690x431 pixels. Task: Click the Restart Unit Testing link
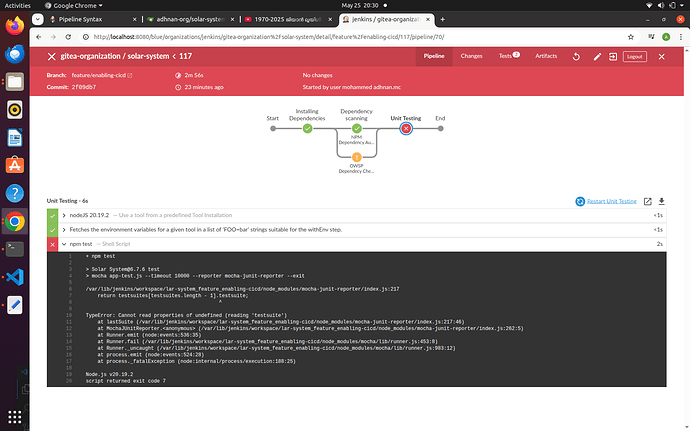coord(612,201)
